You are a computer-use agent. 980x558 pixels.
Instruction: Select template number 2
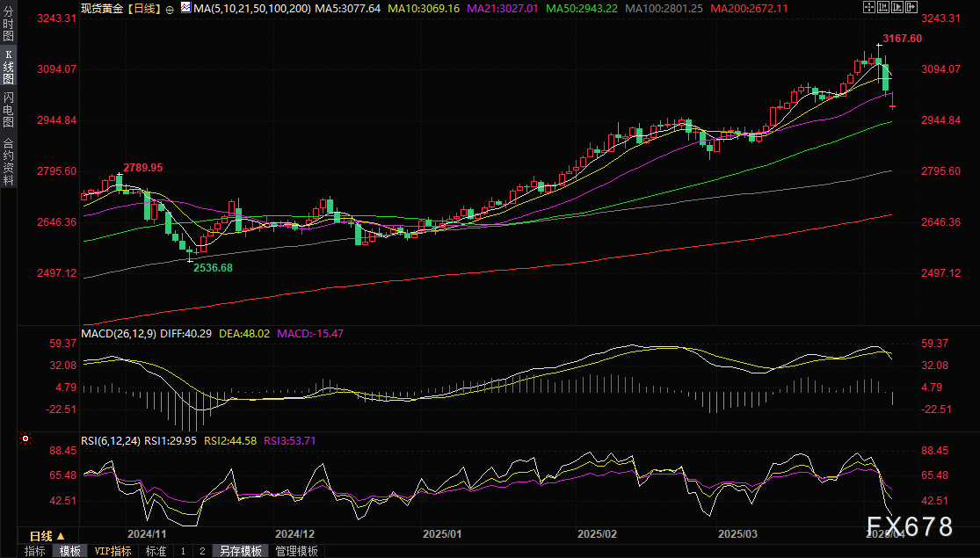point(202,550)
